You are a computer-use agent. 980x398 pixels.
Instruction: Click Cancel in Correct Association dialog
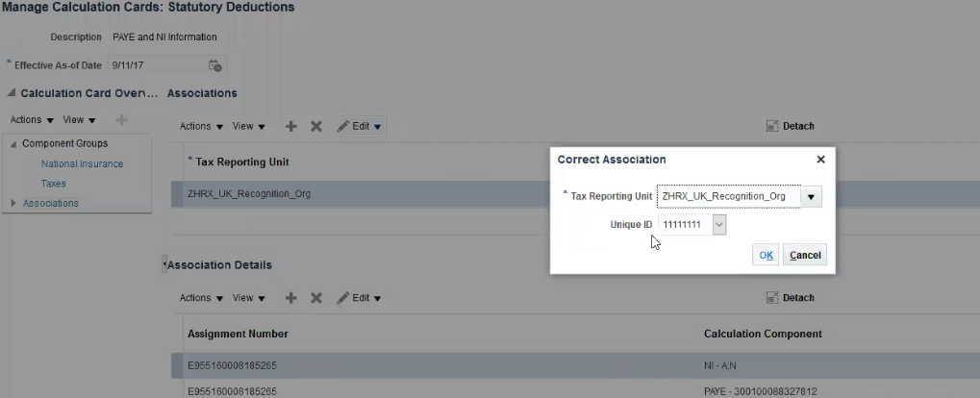click(805, 255)
